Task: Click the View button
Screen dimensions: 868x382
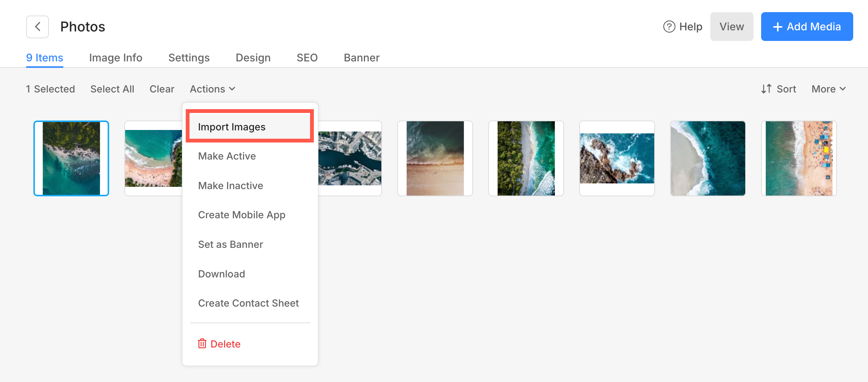Action: click(x=732, y=27)
